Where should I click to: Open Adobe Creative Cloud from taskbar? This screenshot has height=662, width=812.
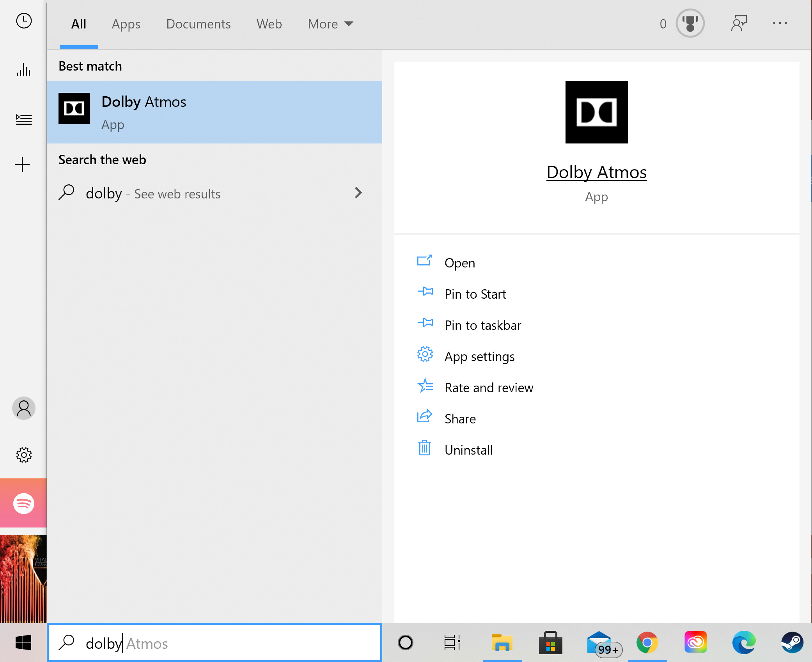coord(695,642)
